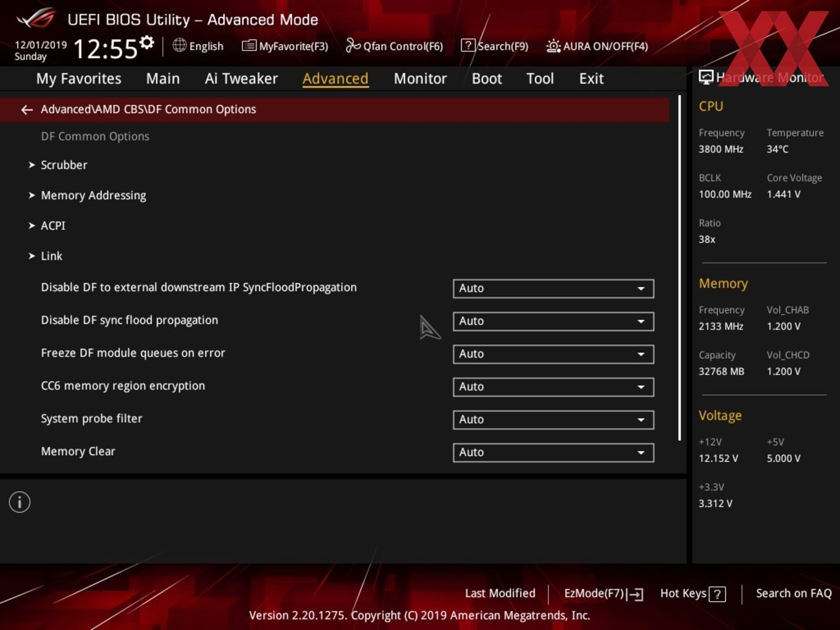Click the 12/01/2019 date text

coord(41,45)
